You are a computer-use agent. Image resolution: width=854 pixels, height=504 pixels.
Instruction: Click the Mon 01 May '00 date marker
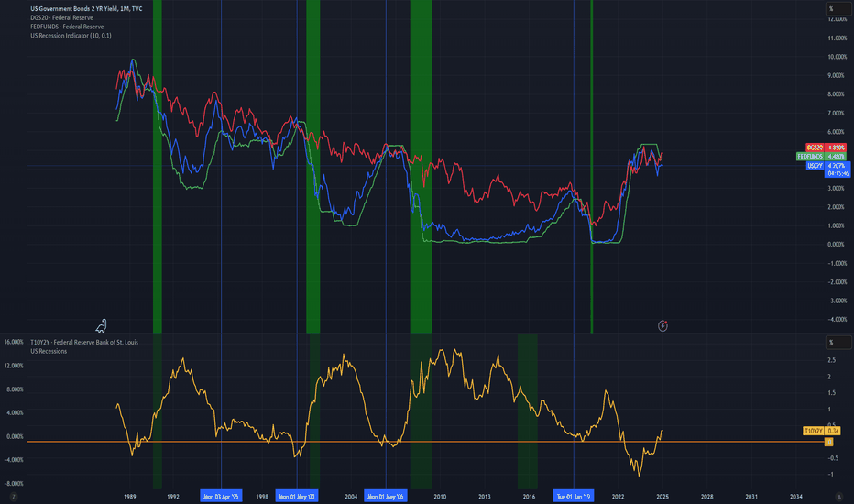(x=297, y=497)
